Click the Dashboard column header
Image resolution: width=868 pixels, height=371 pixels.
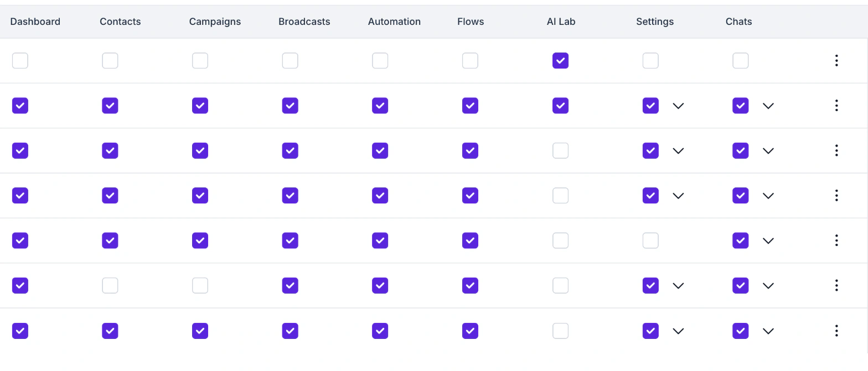(35, 22)
